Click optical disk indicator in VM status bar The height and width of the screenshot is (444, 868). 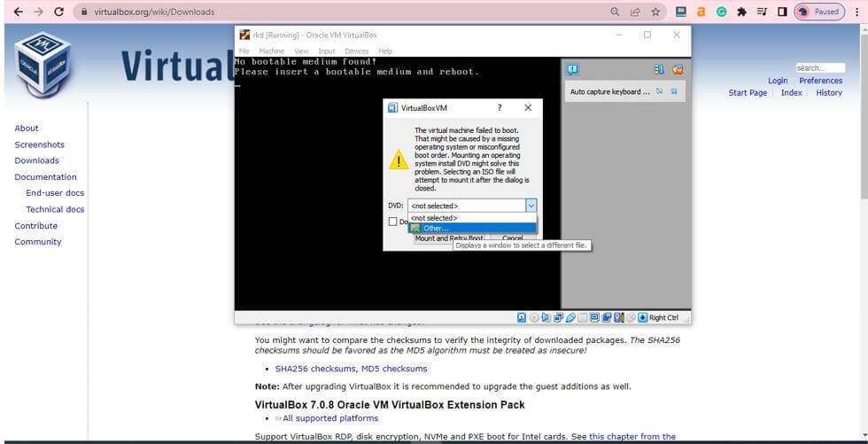pyautogui.click(x=534, y=318)
